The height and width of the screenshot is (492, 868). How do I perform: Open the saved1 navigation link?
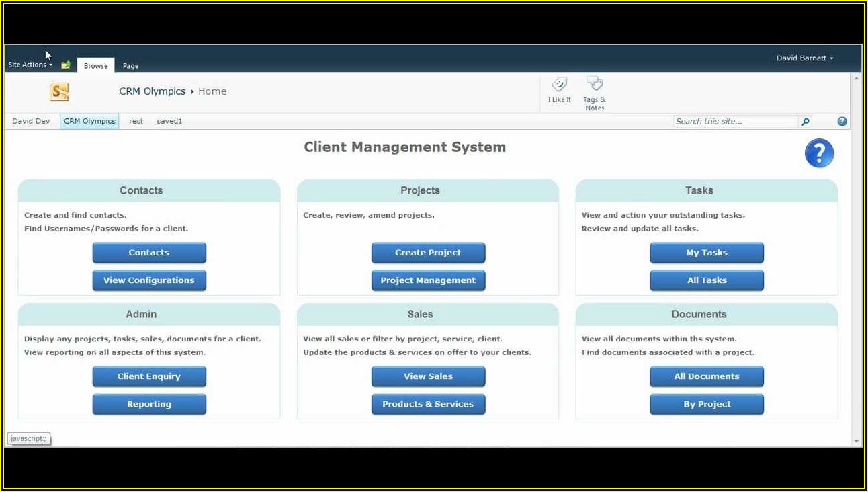tap(169, 122)
